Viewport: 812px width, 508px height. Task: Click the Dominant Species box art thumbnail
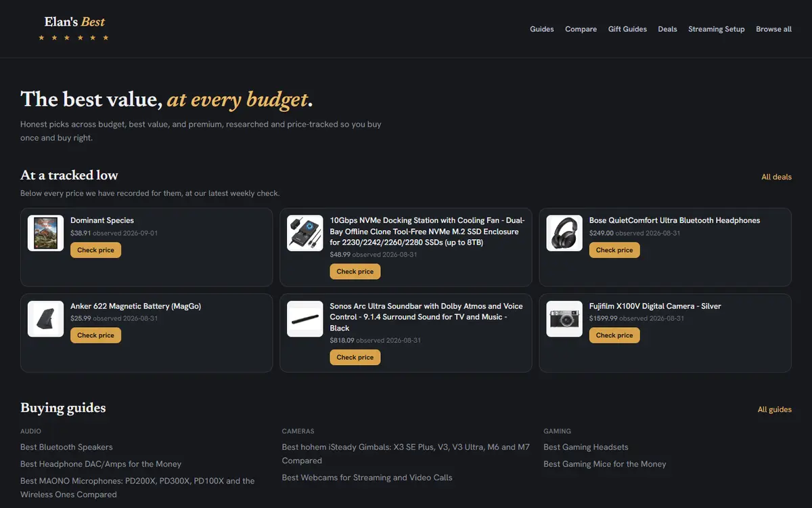45,233
